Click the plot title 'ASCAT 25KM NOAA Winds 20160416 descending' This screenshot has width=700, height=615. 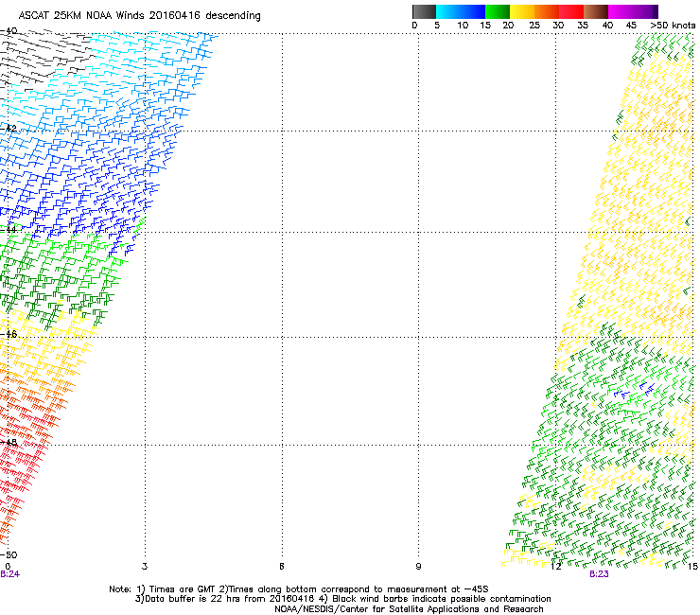point(139,15)
